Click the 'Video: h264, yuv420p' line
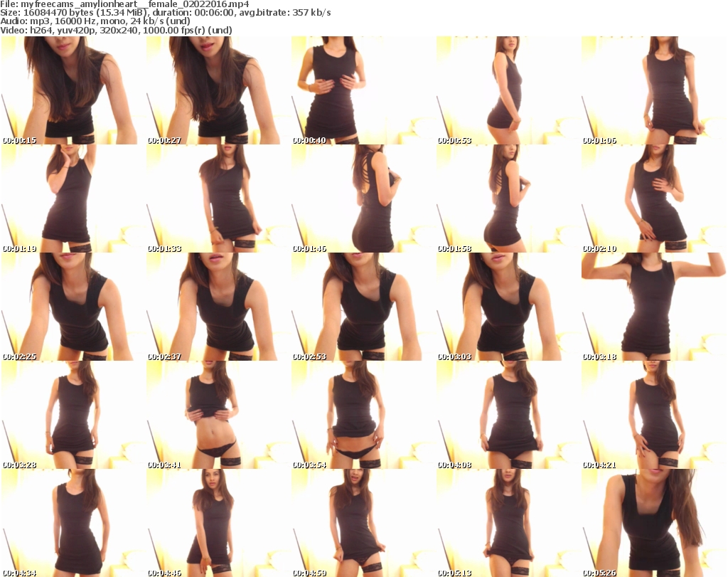The image size is (728, 577). click(x=116, y=30)
